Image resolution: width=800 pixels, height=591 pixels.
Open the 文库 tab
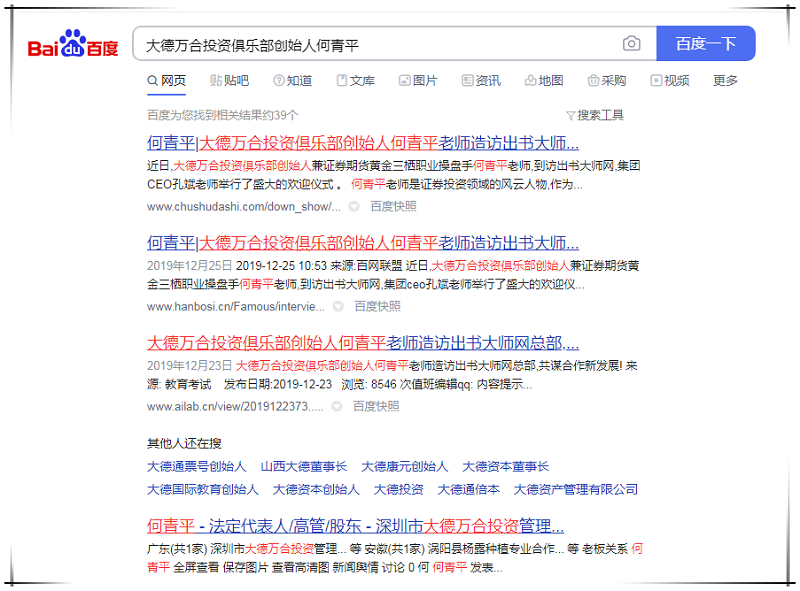355,81
